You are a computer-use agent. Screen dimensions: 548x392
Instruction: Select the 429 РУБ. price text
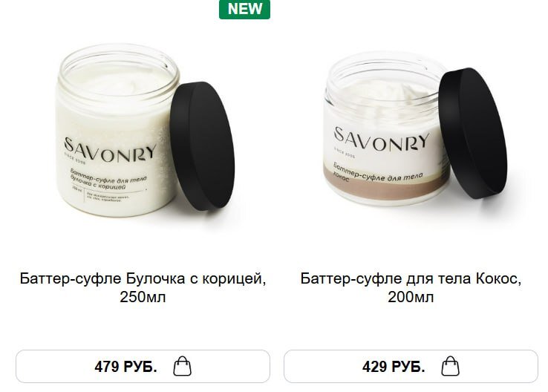tap(394, 367)
